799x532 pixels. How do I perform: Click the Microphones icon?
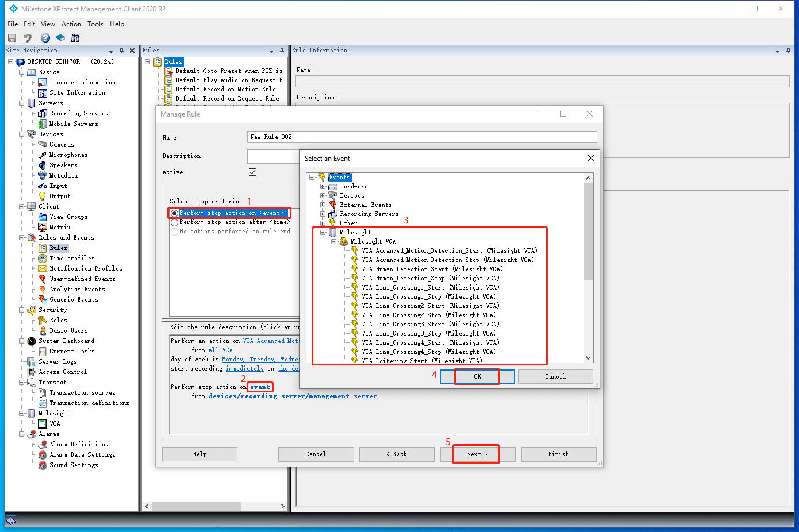(43, 155)
